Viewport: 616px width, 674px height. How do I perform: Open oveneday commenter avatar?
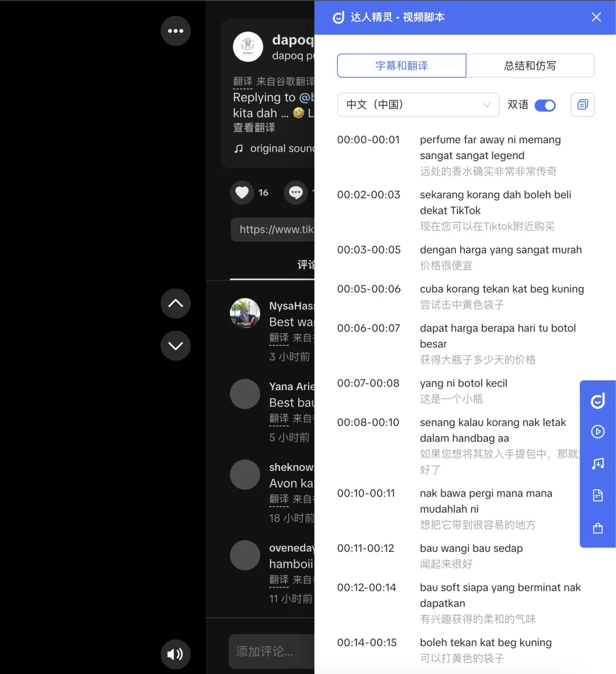[245, 555]
